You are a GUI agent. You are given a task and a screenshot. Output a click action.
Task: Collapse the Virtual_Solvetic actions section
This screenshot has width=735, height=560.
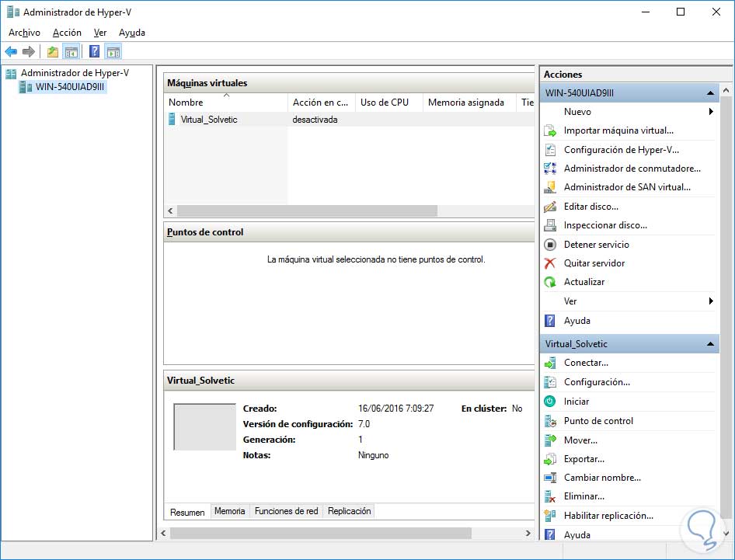(x=710, y=344)
